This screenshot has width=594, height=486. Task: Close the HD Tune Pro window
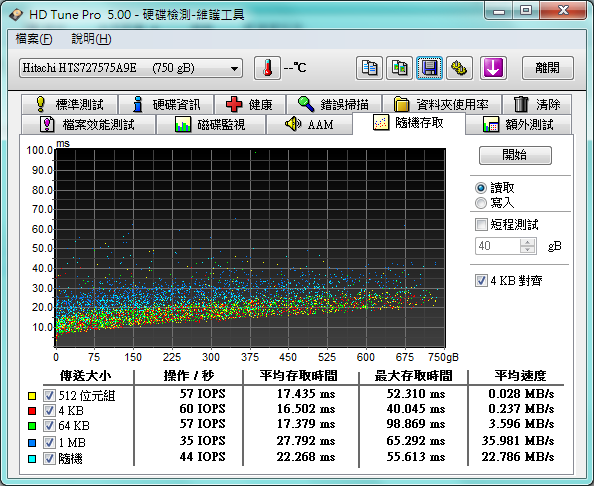[x=563, y=11]
